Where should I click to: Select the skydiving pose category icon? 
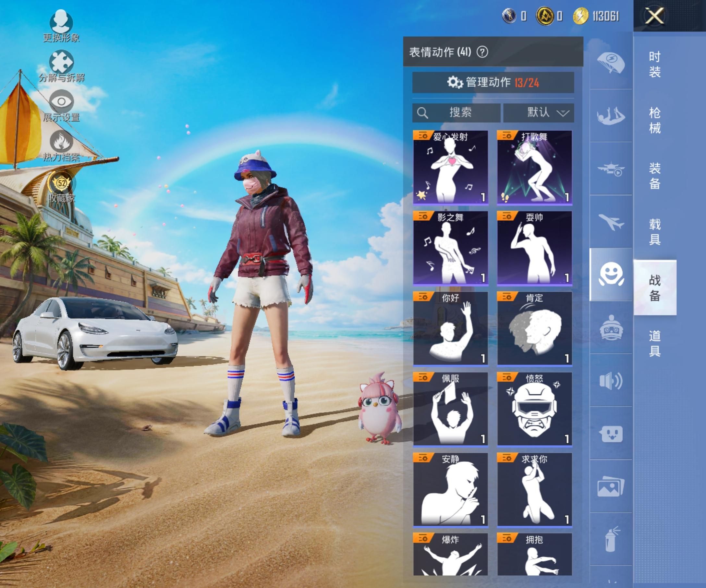pos(611,115)
